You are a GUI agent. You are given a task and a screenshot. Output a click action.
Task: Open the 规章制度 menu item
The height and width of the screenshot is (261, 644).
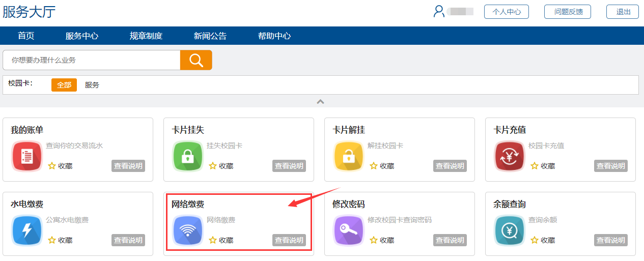coord(146,36)
